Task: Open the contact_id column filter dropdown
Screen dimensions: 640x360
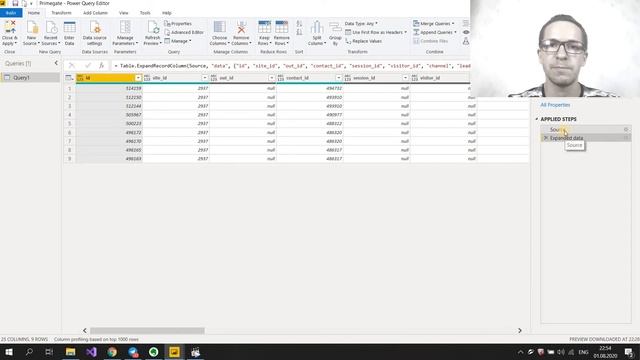Action: coord(338,78)
